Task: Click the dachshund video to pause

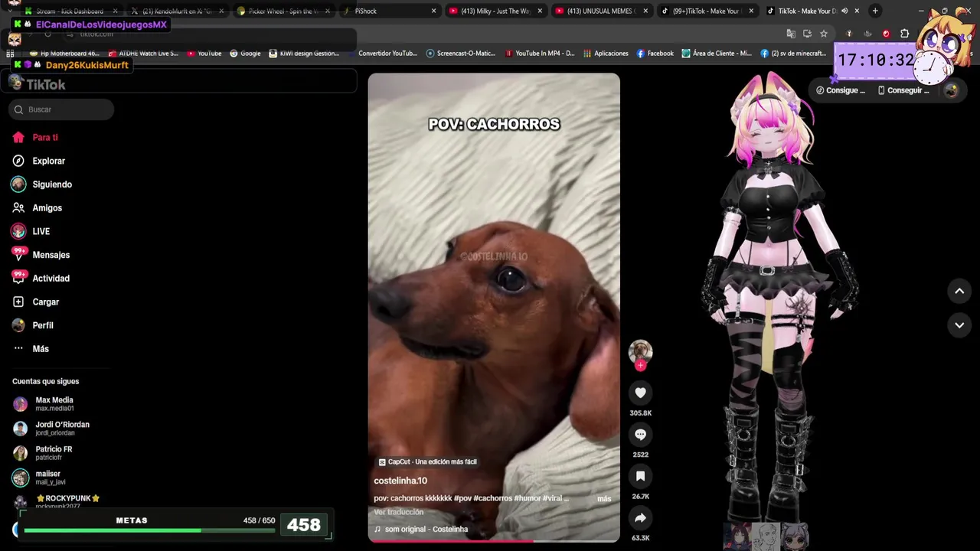Action: (x=494, y=306)
